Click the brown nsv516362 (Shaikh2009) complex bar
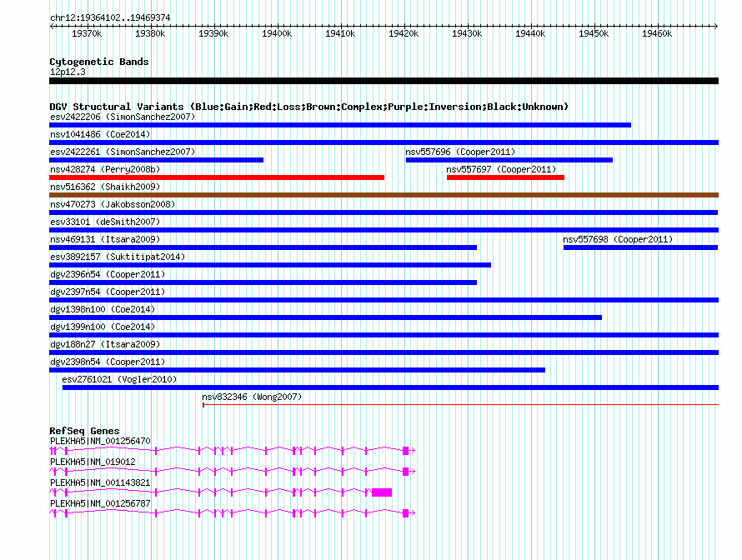742x560 pixels. click(x=384, y=195)
